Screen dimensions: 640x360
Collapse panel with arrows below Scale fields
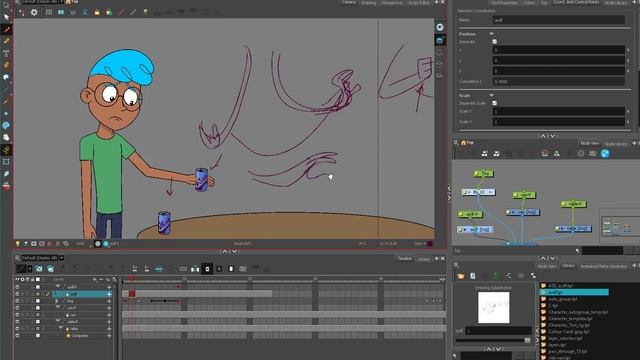[x=547, y=136]
